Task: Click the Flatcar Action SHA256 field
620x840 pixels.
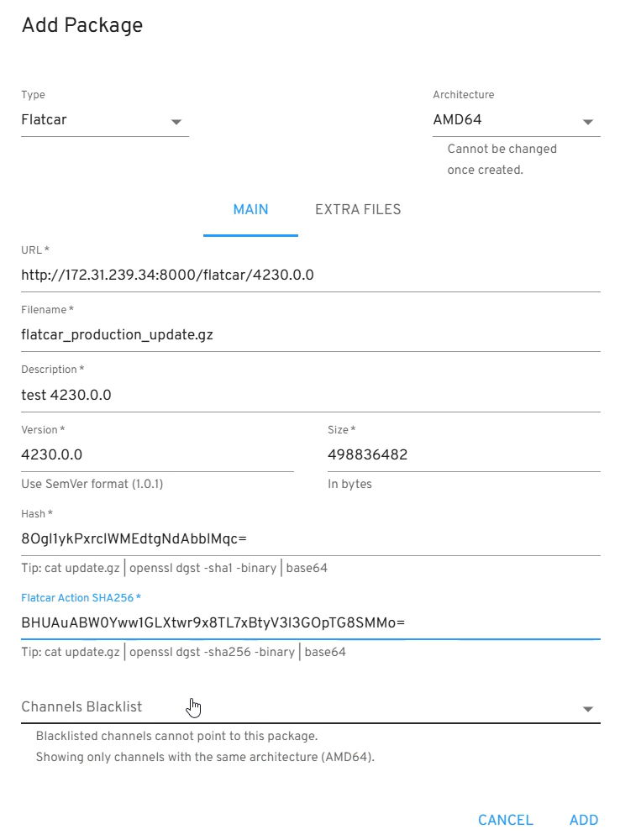Action: [309, 622]
